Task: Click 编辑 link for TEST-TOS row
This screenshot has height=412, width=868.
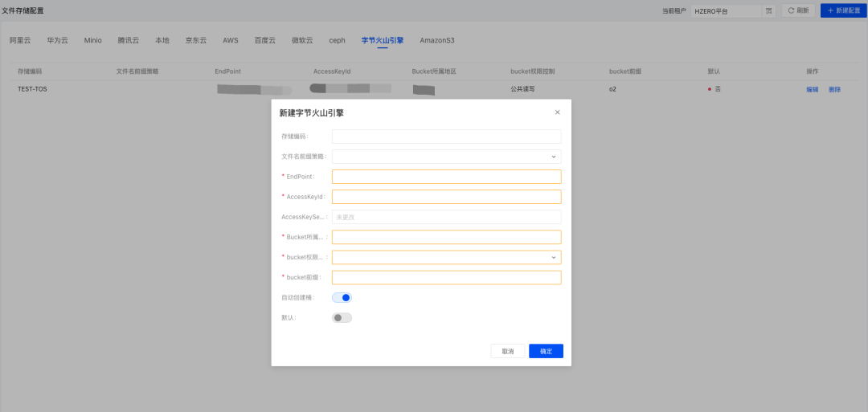Action: click(812, 89)
